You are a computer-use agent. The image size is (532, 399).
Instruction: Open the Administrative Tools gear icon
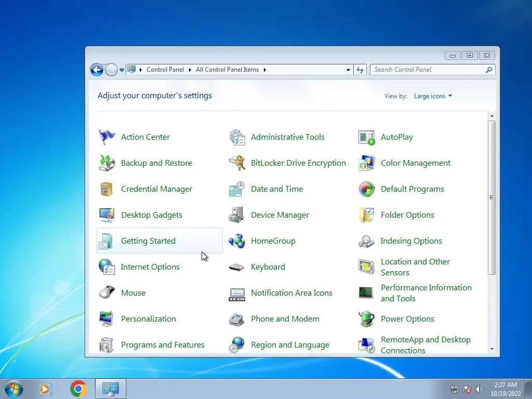tap(237, 137)
